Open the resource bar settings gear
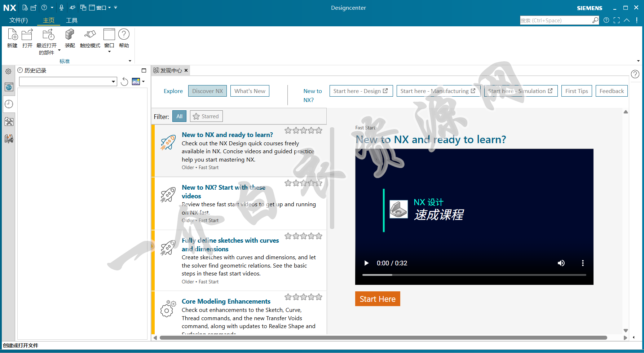 point(8,71)
